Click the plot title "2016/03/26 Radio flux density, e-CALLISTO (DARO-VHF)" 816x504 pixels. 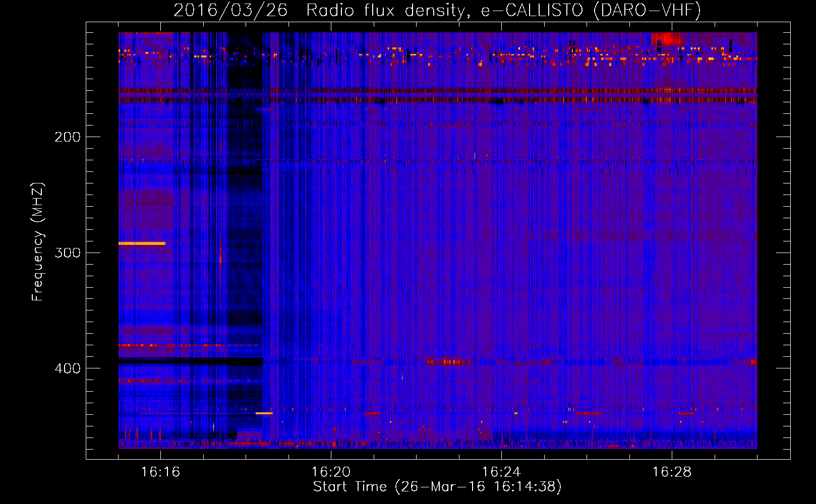pos(437,10)
